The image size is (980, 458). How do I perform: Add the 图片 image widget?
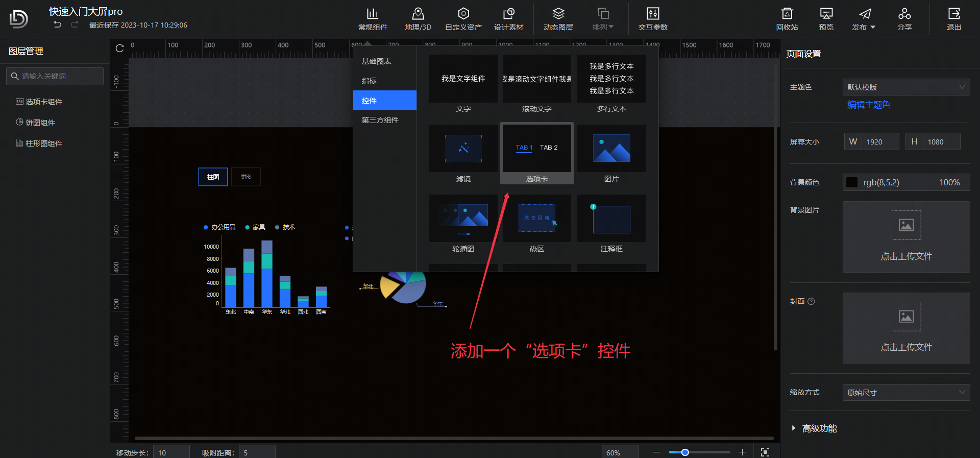tap(611, 154)
